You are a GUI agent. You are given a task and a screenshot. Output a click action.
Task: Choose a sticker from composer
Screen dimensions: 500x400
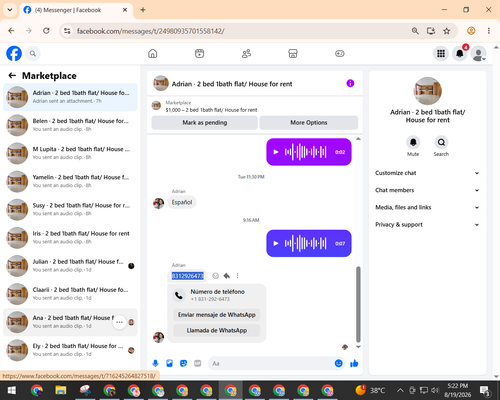183,363
